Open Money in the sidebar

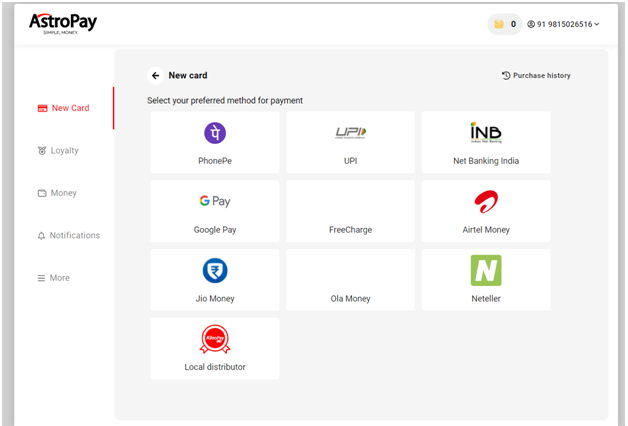coord(57,193)
